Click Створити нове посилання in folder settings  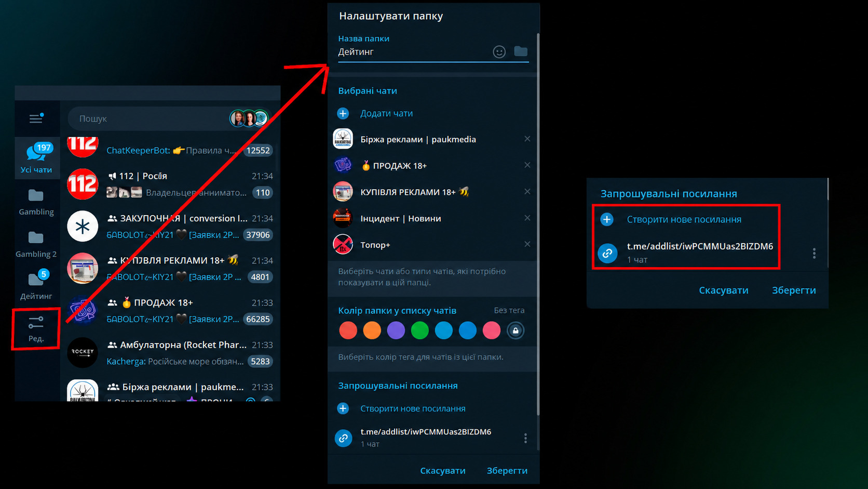click(413, 408)
